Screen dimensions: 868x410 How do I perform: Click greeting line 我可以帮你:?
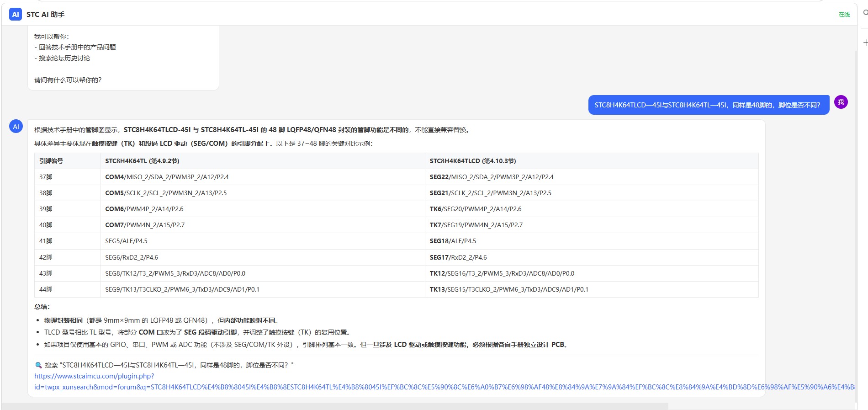pos(52,37)
